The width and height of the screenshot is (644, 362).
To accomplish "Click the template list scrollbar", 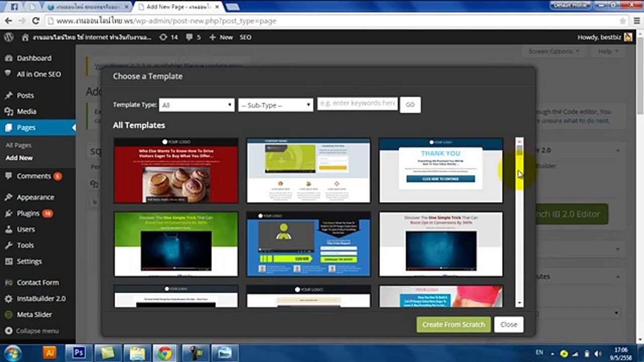I will click(x=520, y=222).
